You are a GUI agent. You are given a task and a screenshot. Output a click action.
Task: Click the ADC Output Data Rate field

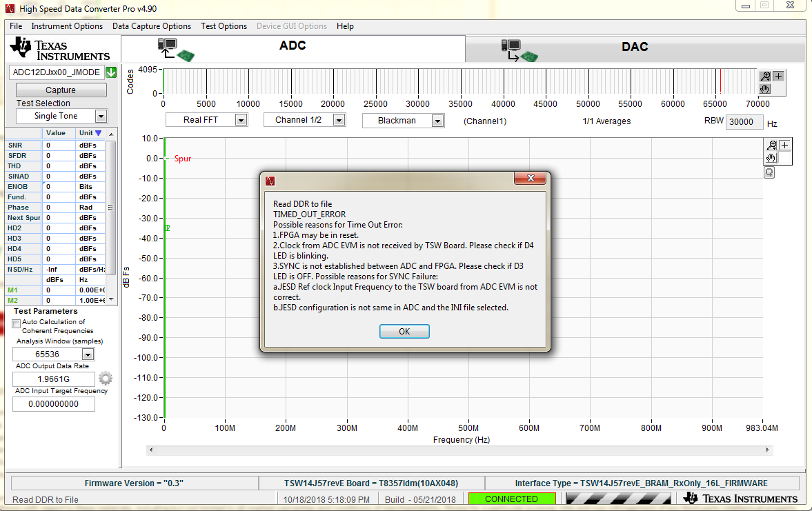pyautogui.click(x=53, y=379)
